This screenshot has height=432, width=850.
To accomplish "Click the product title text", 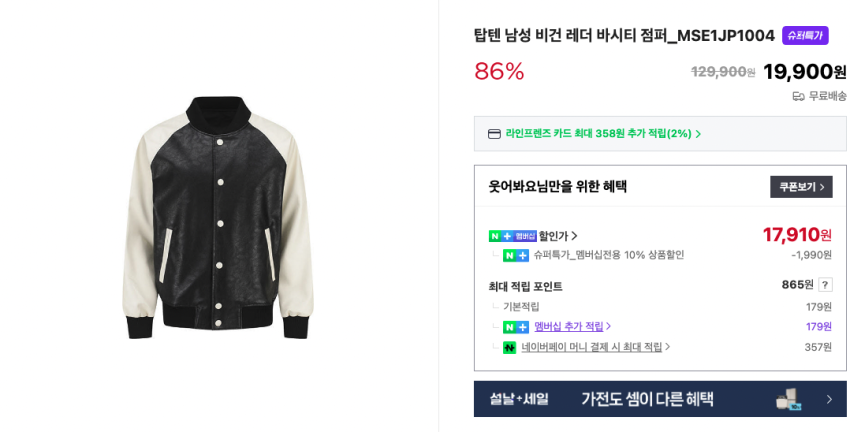I will click(624, 36).
